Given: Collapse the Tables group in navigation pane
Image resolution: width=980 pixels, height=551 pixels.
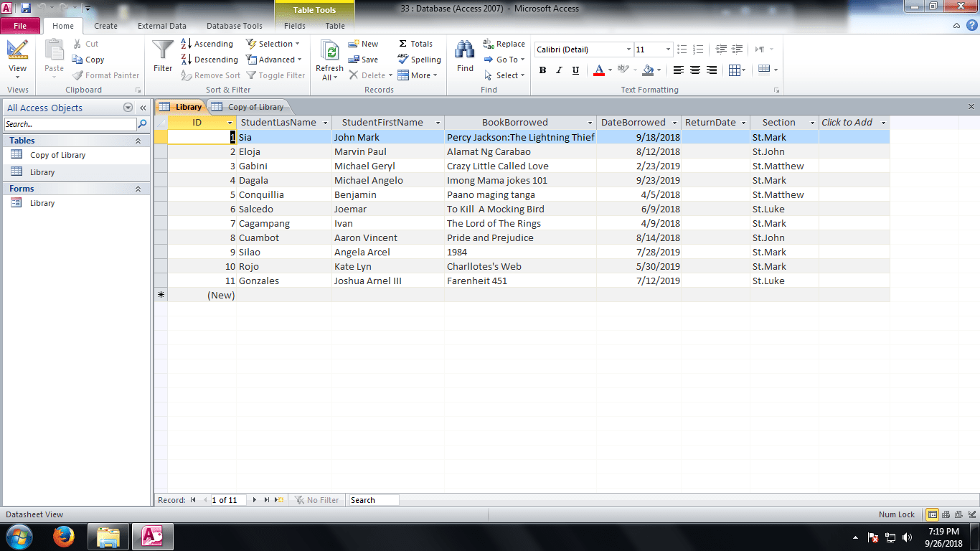Looking at the screenshot, I should pyautogui.click(x=138, y=141).
